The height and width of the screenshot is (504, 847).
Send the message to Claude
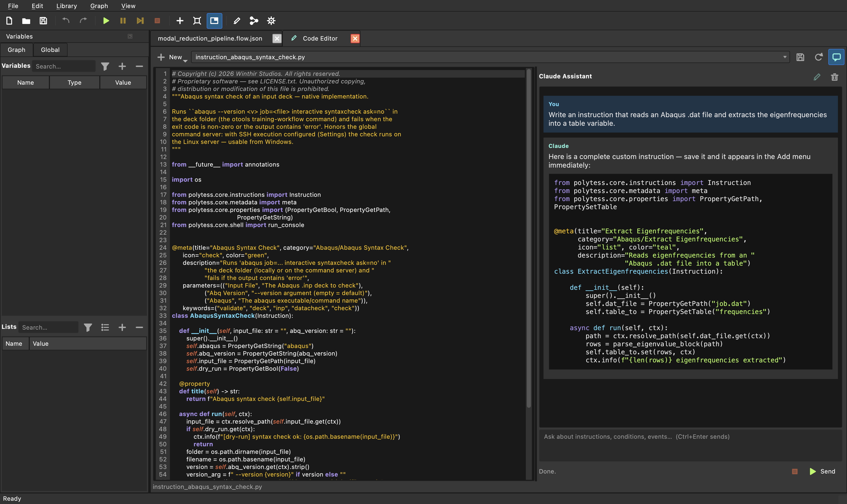click(x=823, y=471)
